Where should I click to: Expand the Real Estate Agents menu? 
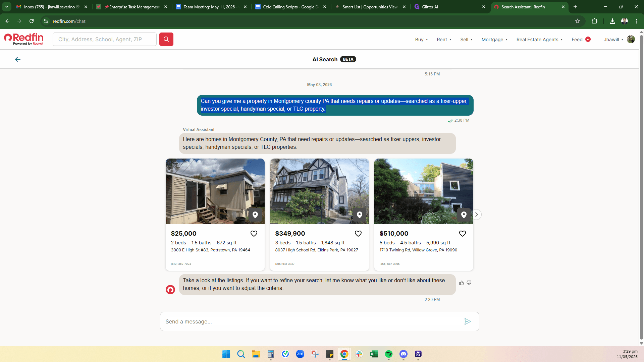[539, 40]
